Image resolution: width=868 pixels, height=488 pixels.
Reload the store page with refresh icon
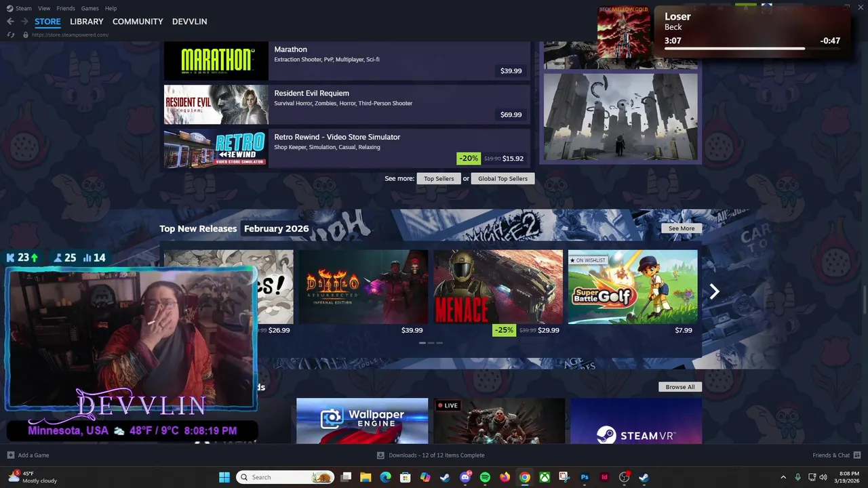point(10,35)
